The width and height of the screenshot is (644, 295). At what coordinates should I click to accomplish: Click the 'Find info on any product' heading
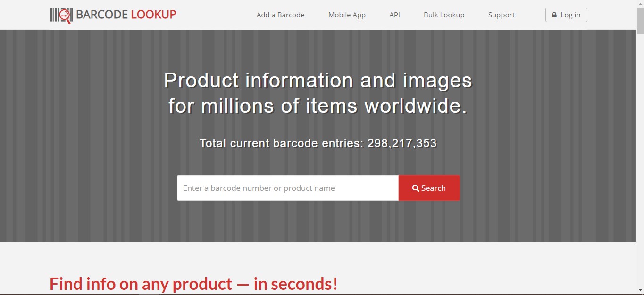point(193,284)
